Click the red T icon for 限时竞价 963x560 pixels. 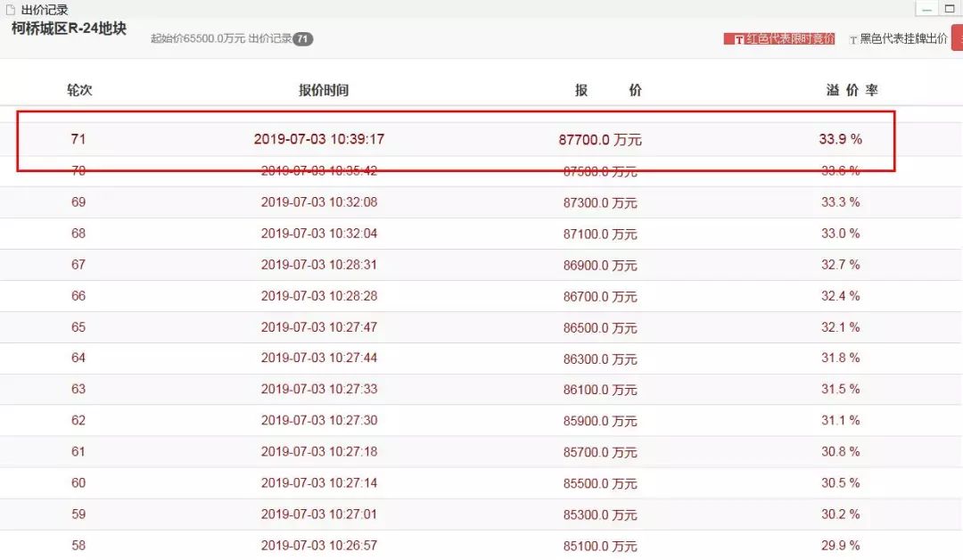pos(739,39)
